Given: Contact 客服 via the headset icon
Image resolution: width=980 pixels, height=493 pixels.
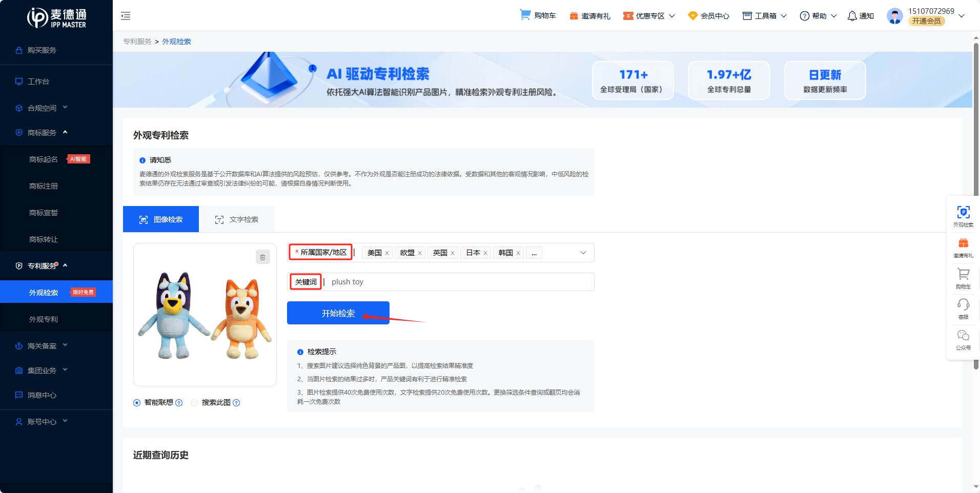Looking at the screenshot, I should (x=963, y=309).
